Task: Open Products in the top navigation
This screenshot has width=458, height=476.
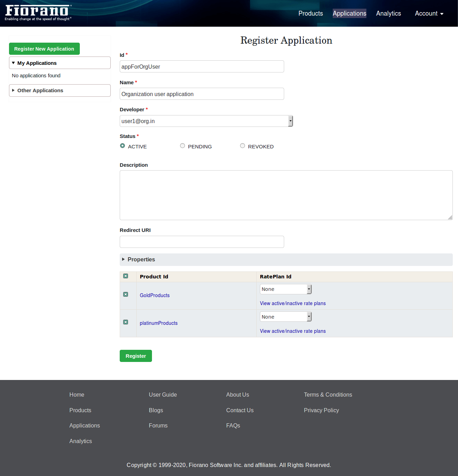Action: tap(311, 14)
